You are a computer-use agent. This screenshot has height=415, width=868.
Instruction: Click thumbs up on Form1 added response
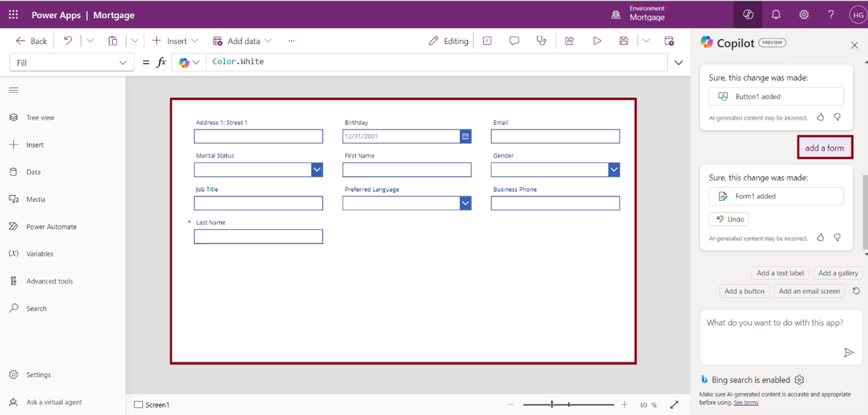point(820,238)
